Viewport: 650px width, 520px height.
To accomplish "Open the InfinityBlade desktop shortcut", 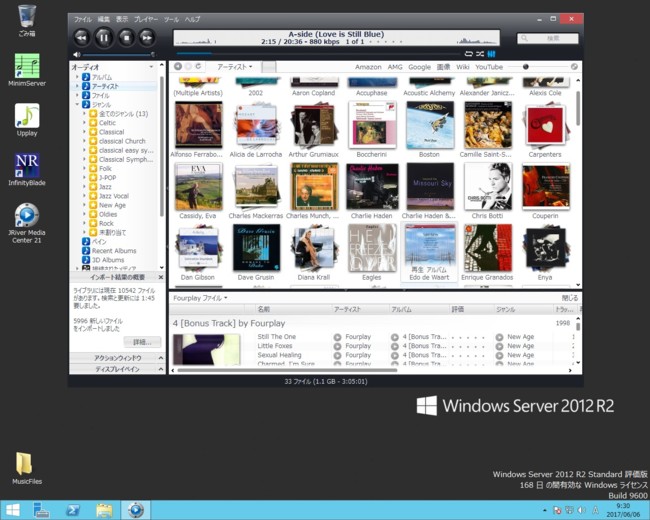I will coord(27,170).
